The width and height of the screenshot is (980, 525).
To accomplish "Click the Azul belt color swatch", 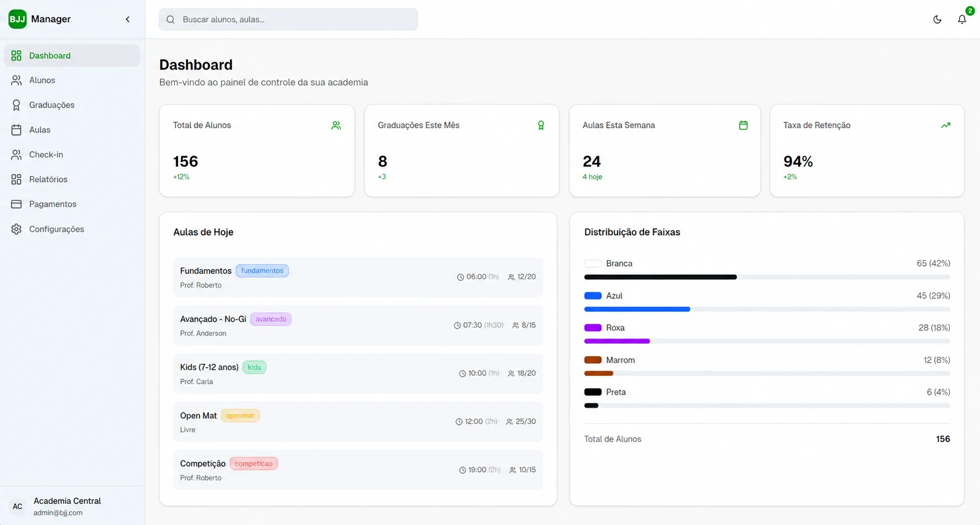I will (x=593, y=296).
